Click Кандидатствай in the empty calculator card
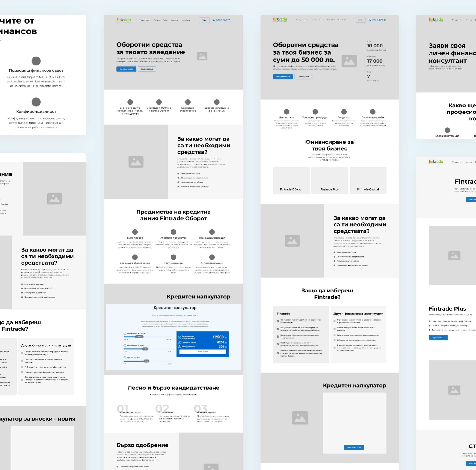This screenshot has width=476, height=470. tap(354, 447)
